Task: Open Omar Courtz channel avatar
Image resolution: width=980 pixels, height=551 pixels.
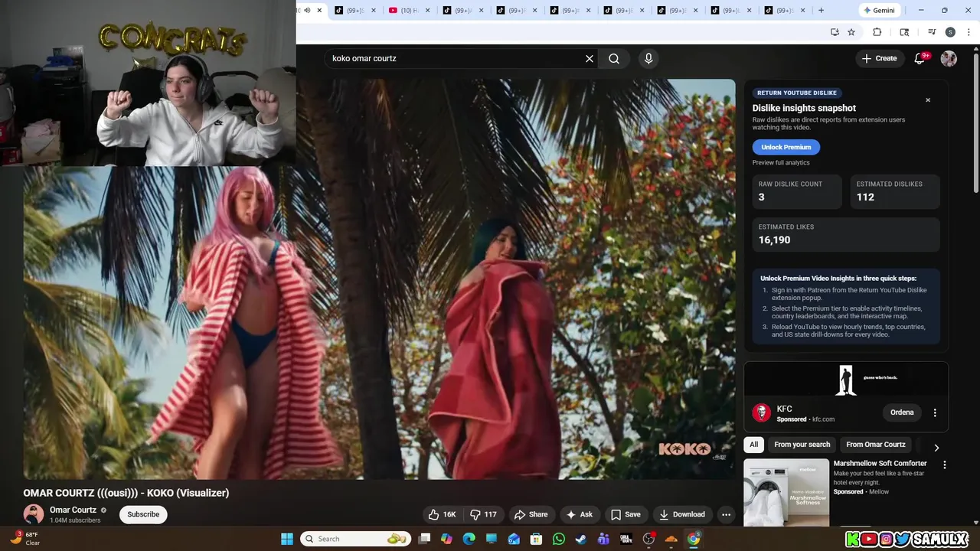Action: (34, 514)
